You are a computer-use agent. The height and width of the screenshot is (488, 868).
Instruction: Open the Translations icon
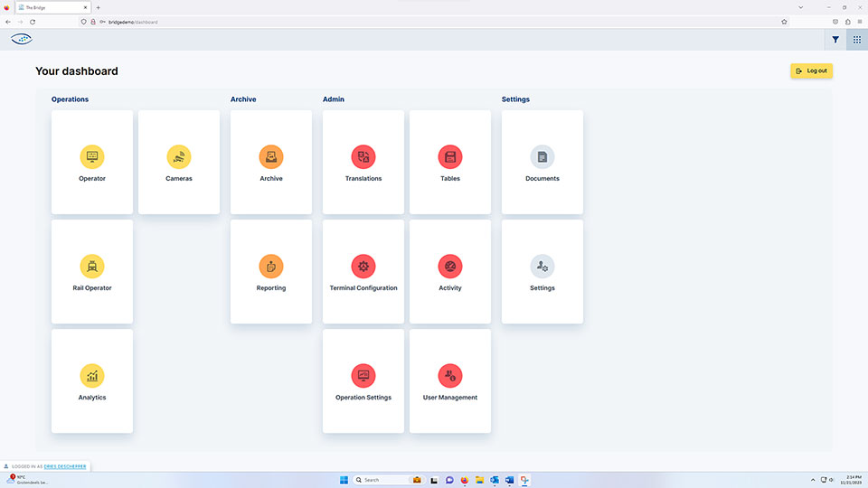pyautogui.click(x=363, y=156)
